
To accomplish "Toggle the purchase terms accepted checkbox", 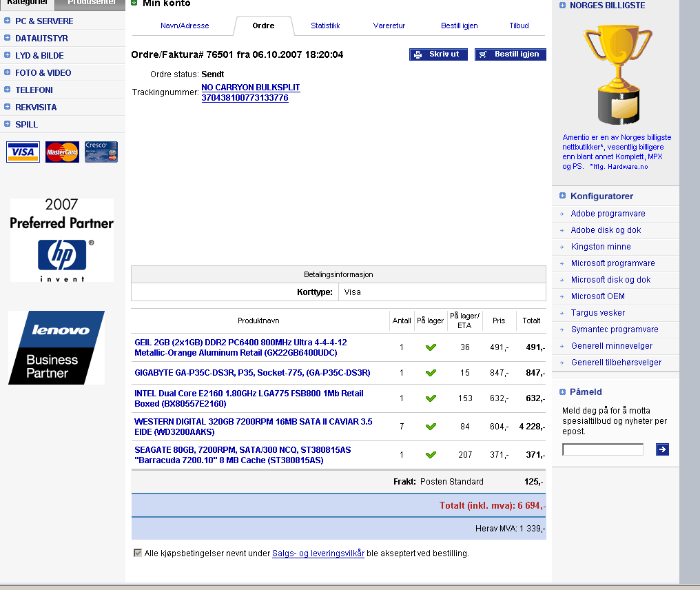I will pyautogui.click(x=138, y=553).
